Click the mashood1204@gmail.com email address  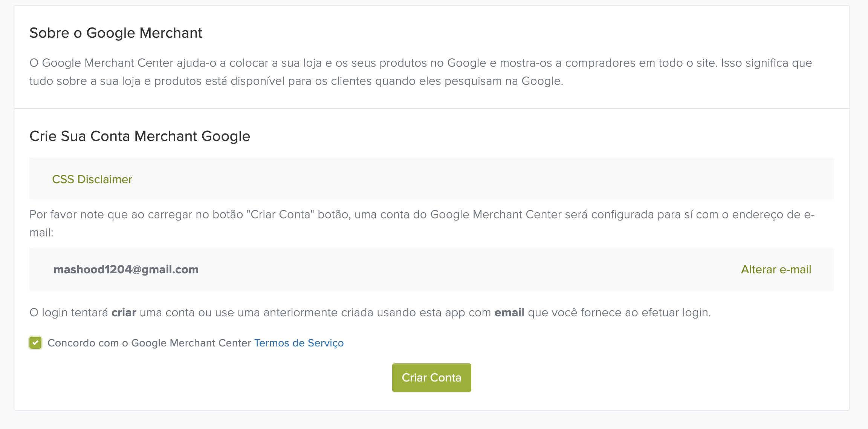pyautogui.click(x=126, y=270)
